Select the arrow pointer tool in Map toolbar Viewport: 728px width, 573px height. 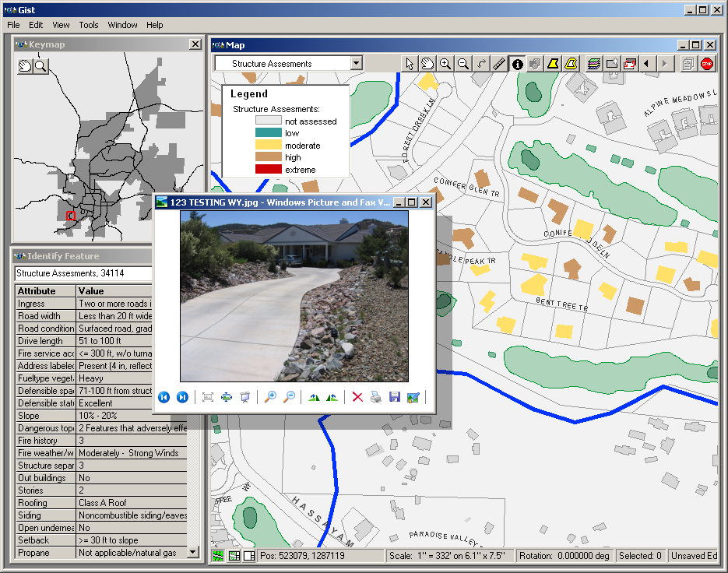[x=410, y=64]
